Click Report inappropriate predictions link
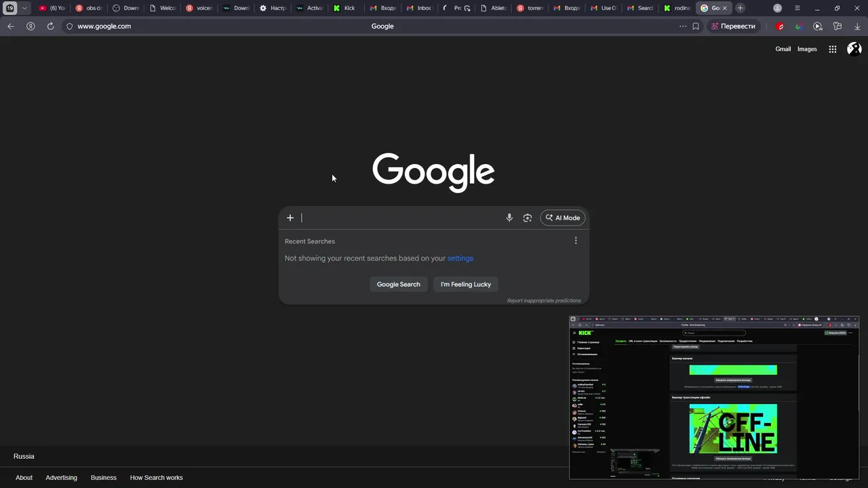Screen dimensions: 868x488 (544, 300)
